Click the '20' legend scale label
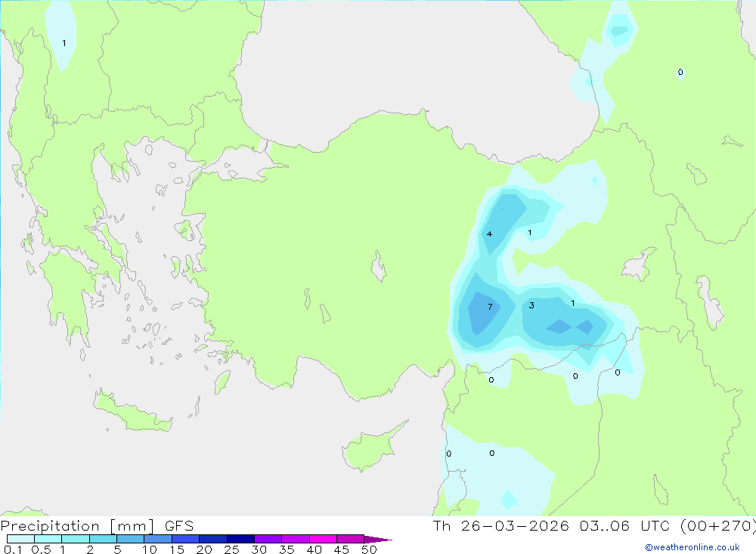756x554 pixels. point(204,549)
